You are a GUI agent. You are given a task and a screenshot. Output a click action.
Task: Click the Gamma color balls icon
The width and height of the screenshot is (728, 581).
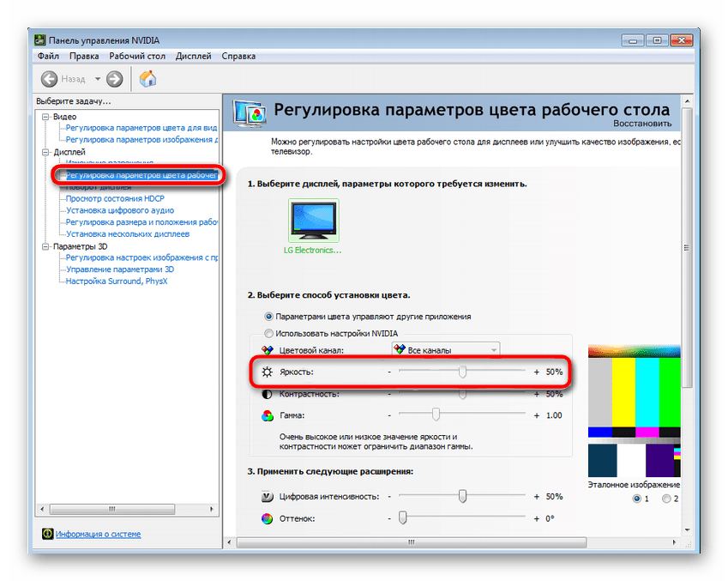pos(268,415)
